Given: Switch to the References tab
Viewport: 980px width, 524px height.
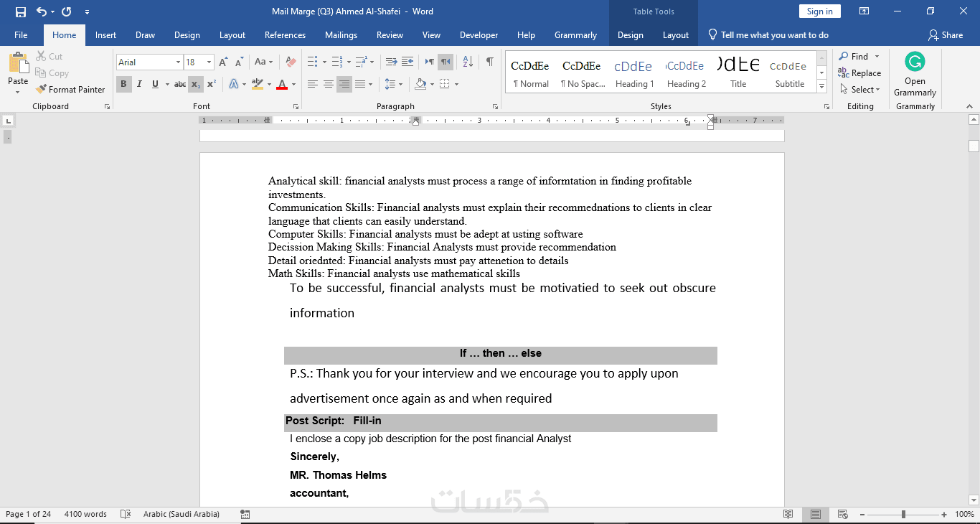Looking at the screenshot, I should point(285,35).
